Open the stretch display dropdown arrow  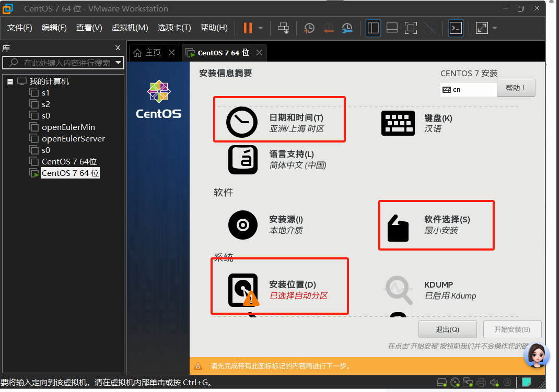[x=494, y=28]
